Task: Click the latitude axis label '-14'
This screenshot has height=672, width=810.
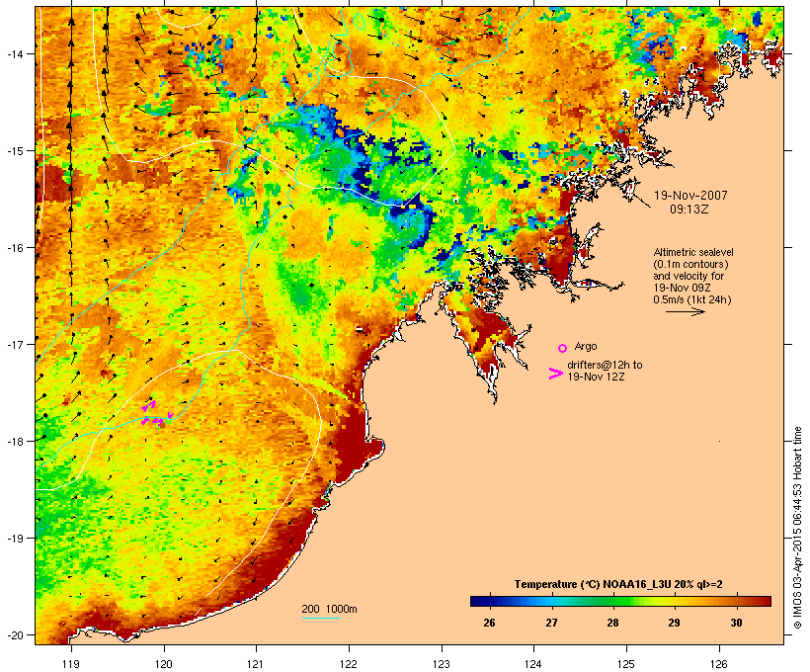Action: coord(14,53)
